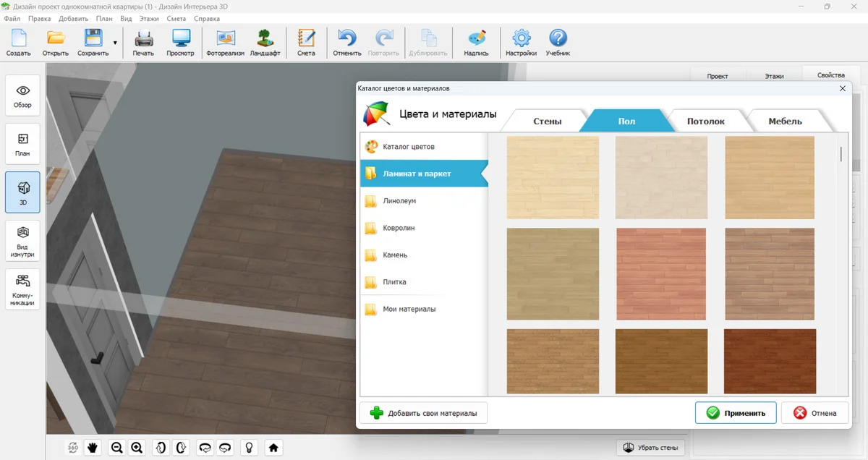The height and width of the screenshot is (460, 868).
Task: Open the Каталог цветов category
Action: click(x=424, y=147)
